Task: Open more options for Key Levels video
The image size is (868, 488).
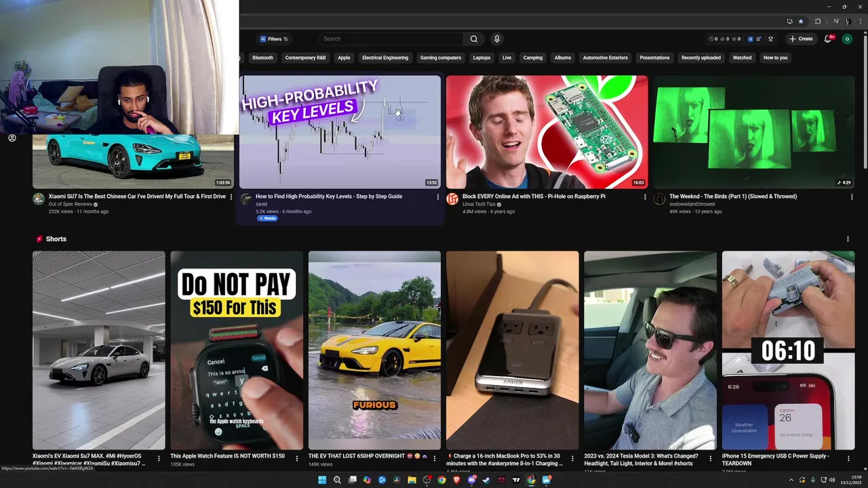Action: tap(438, 197)
